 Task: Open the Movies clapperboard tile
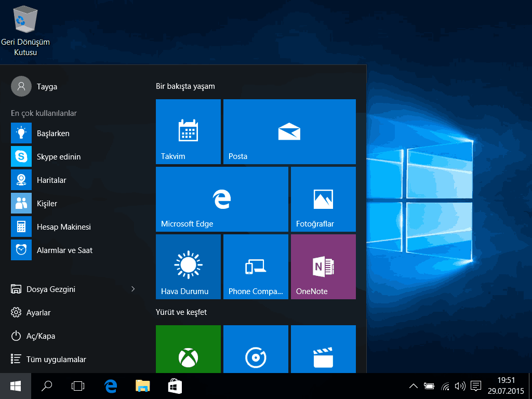323,349
